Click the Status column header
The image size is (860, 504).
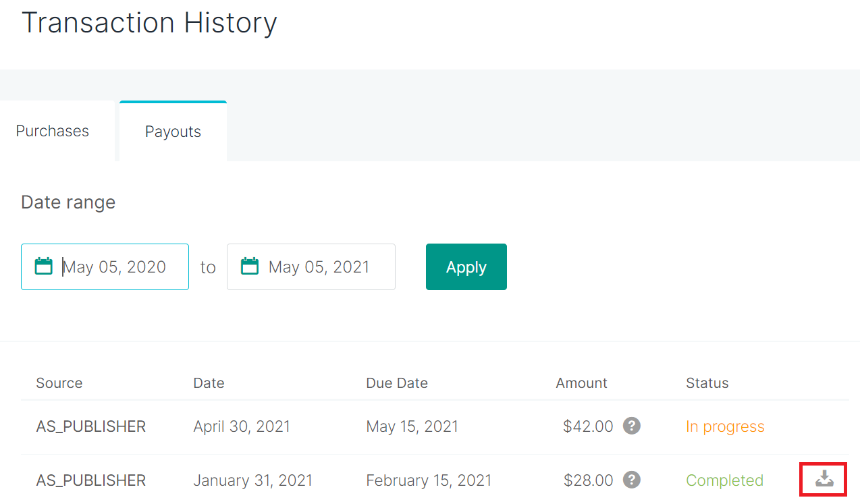pos(707,383)
